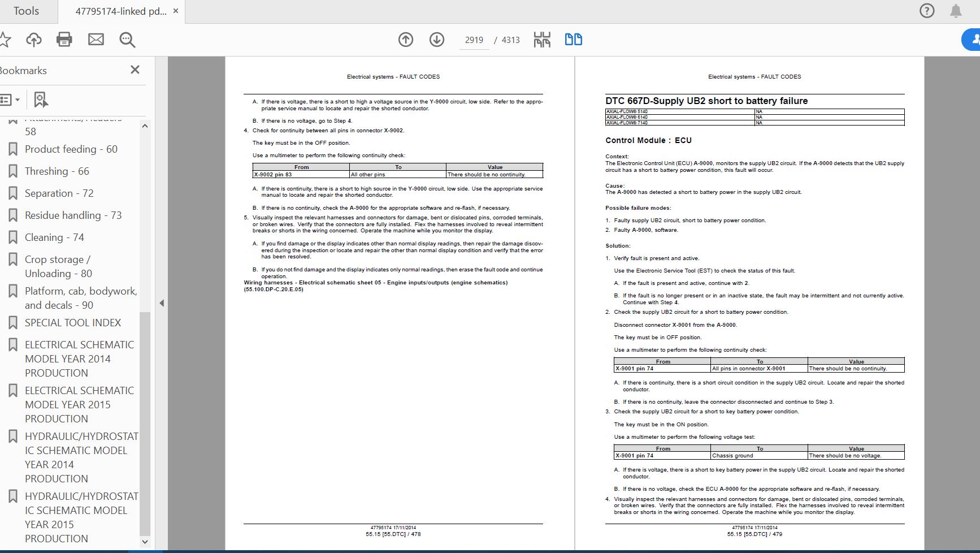980x553 pixels.
Task: Open the Crop storage / Unloading - 80 bookmark
Action: pyautogui.click(x=58, y=266)
